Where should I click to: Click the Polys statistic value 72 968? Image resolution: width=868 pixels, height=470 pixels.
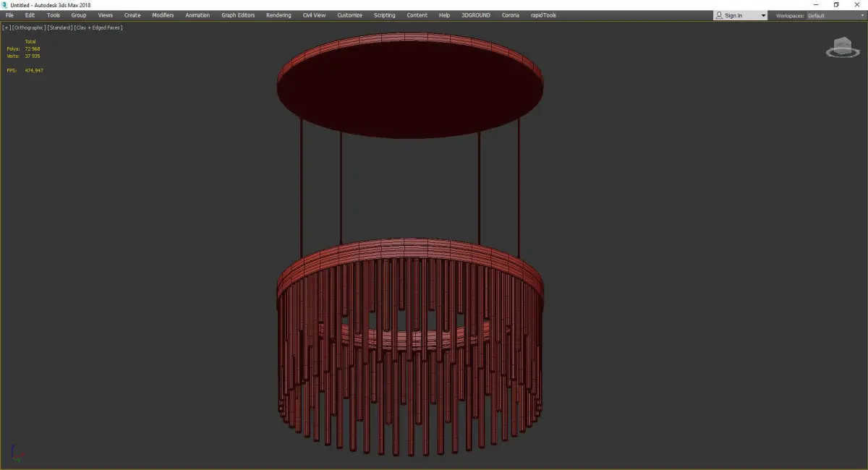(33, 48)
